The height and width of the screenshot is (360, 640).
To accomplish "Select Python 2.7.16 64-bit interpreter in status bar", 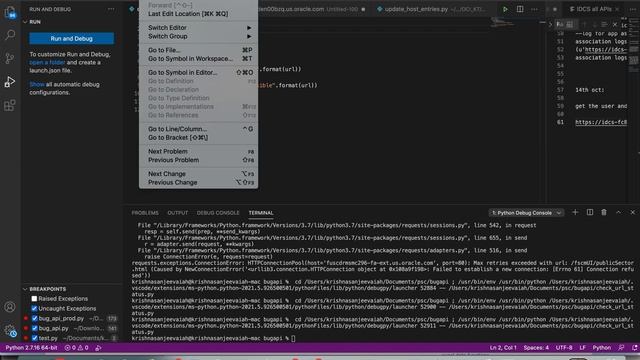I will coord(31,348).
